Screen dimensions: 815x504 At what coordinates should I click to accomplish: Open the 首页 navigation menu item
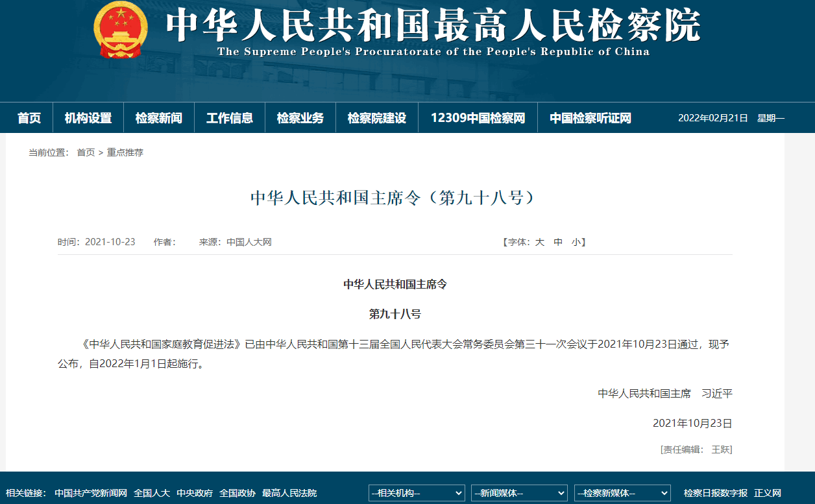pyautogui.click(x=29, y=118)
